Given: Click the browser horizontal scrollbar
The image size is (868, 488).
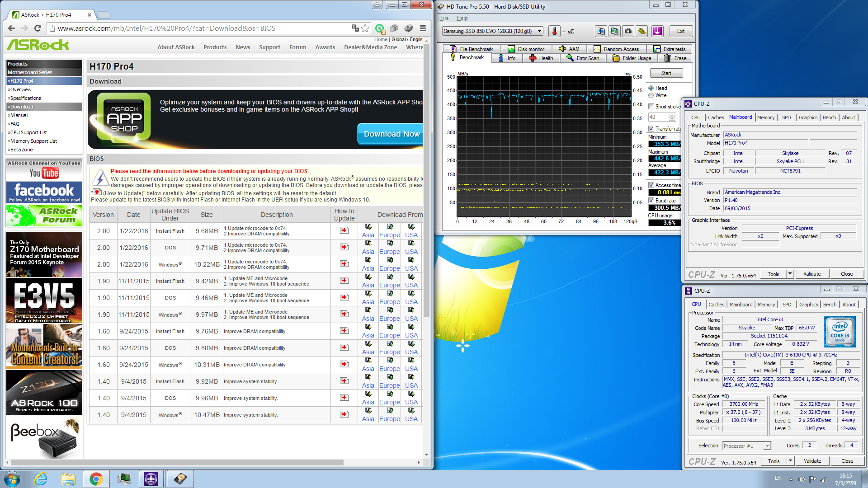Looking at the screenshot, I should pyautogui.click(x=176, y=462).
